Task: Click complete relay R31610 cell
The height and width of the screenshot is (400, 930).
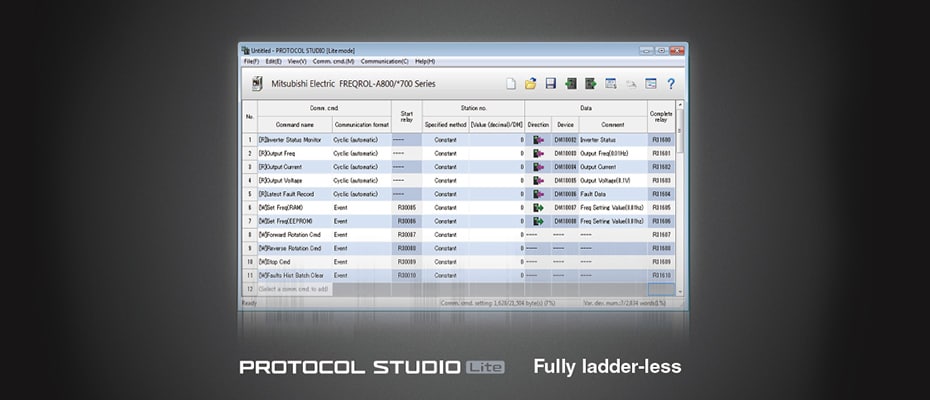Action: (x=661, y=275)
